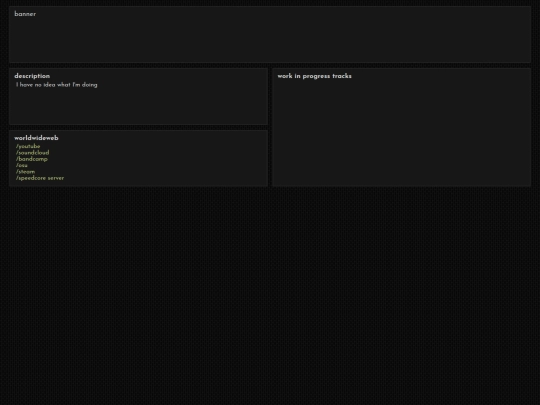Click the 'work in progress tracks' heading
Image resolution: width=540 pixels, height=405 pixels.
(314, 76)
